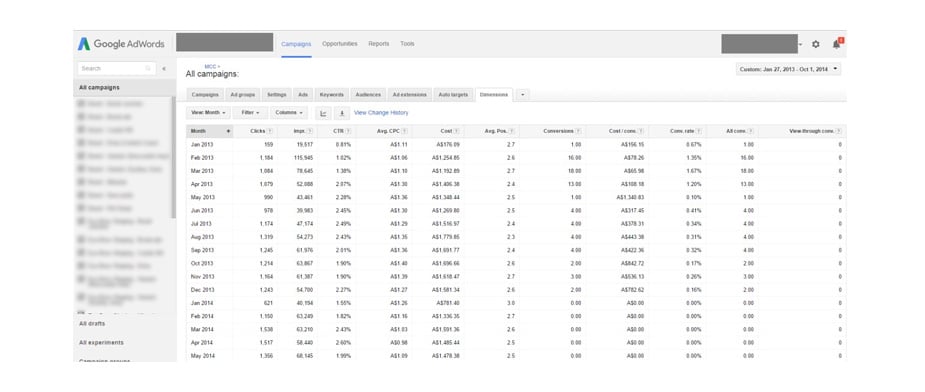Sort by the Cost column header

tap(446, 131)
